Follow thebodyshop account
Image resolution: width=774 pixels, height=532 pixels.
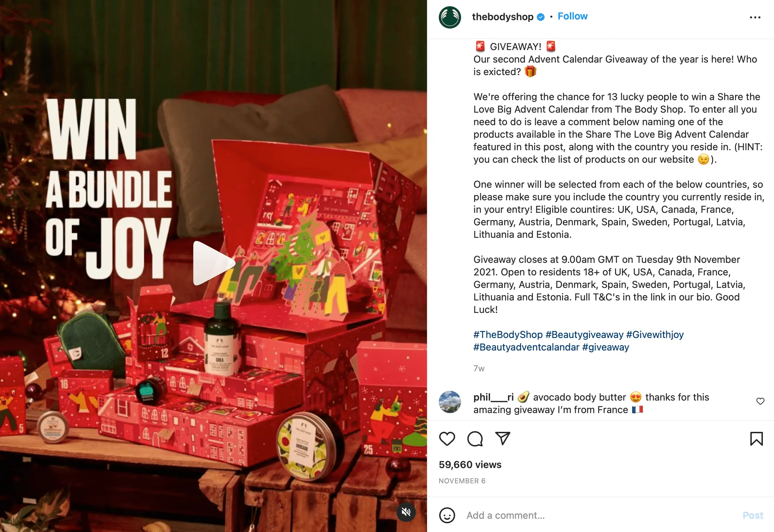tap(572, 16)
